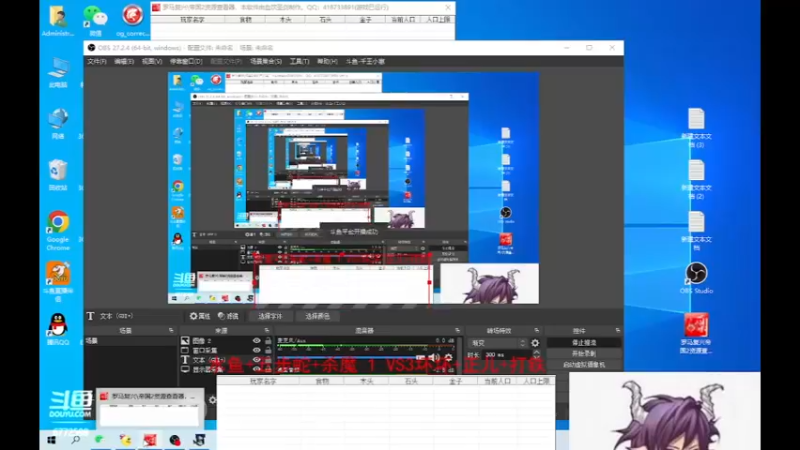The width and height of the screenshot is (800, 450).
Task: Click the Windows Start button
Action: tap(51, 440)
